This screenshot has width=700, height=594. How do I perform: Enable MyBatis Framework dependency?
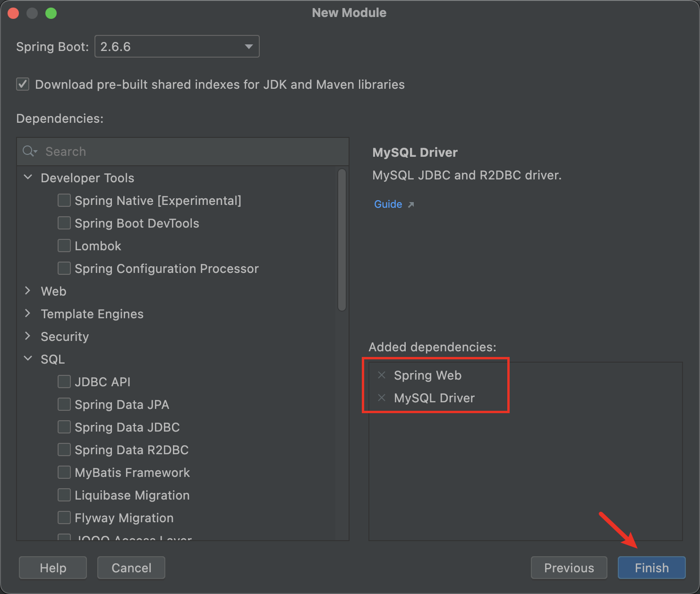(x=64, y=472)
